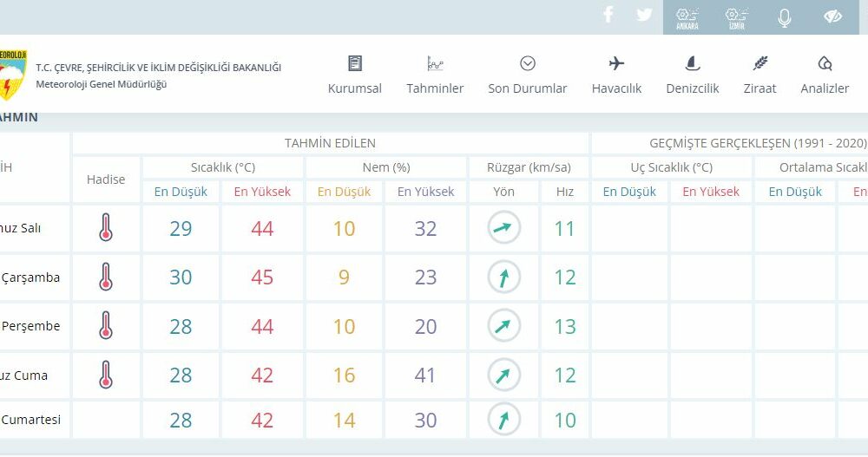The width and height of the screenshot is (868, 457).
Task: Open the Facebook page icon
Action: tap(608, 15)
